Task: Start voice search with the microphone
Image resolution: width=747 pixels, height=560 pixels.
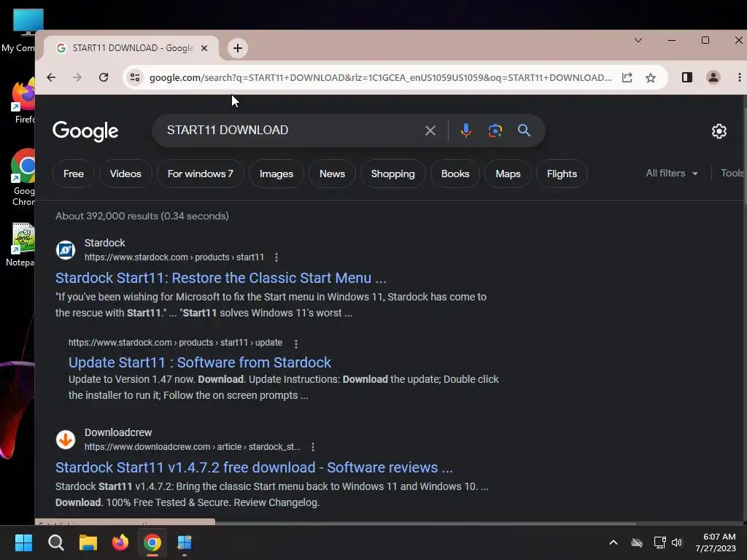Action: [x=466, y=131]
